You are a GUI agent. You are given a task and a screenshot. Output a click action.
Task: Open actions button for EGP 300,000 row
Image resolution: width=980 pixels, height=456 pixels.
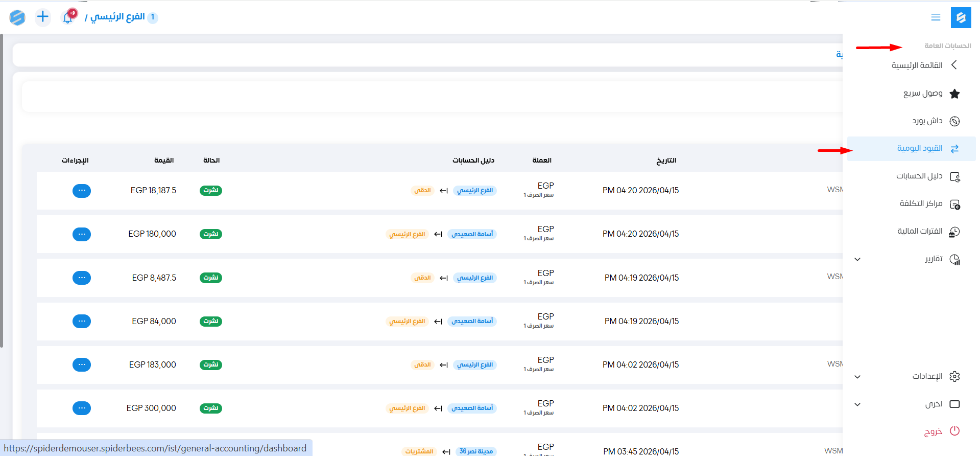tap(82, 408)
